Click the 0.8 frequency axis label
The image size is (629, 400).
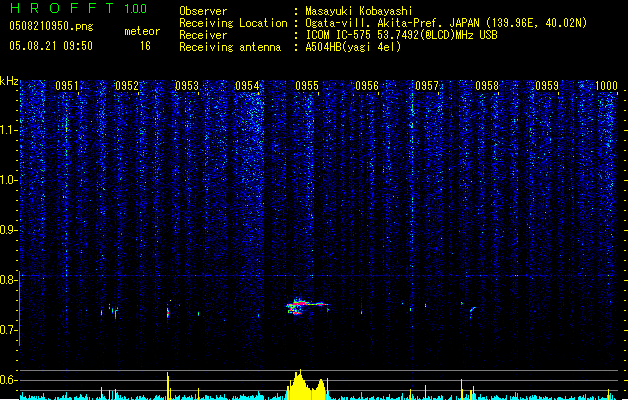pyautogui.click(x=8, y=280)
